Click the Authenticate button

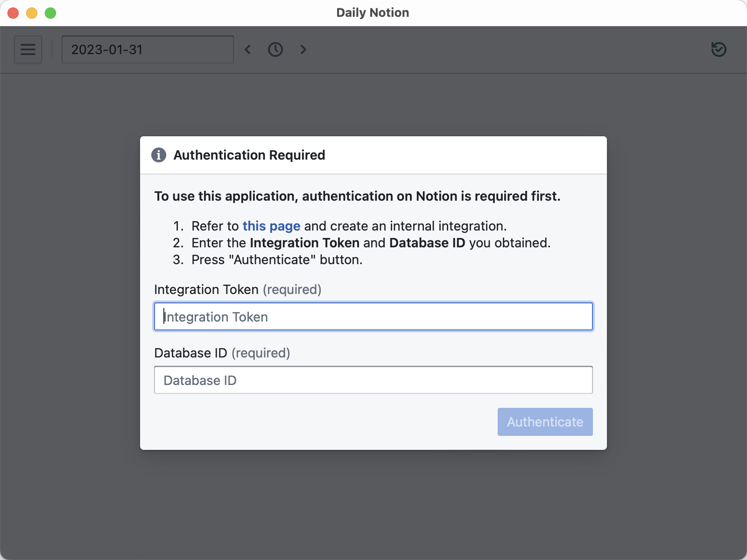point(545,422)
